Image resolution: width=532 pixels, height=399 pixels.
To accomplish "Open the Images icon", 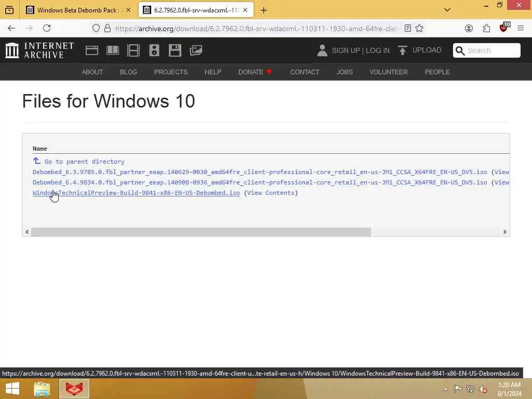I will tap(196, 50).
